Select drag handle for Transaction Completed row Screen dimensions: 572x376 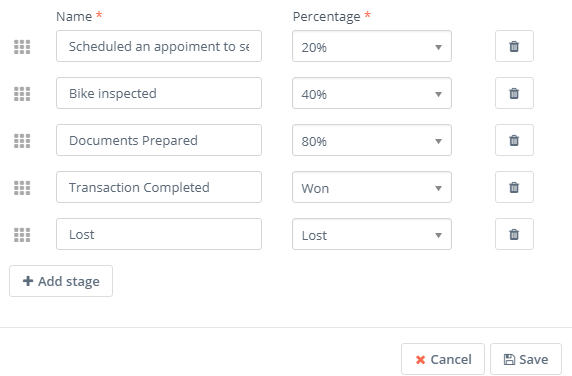click(22, 188)
